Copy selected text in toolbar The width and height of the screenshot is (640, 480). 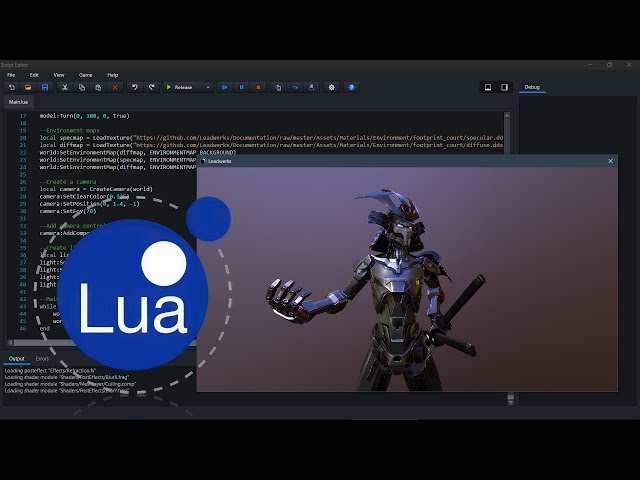(82, 87)
